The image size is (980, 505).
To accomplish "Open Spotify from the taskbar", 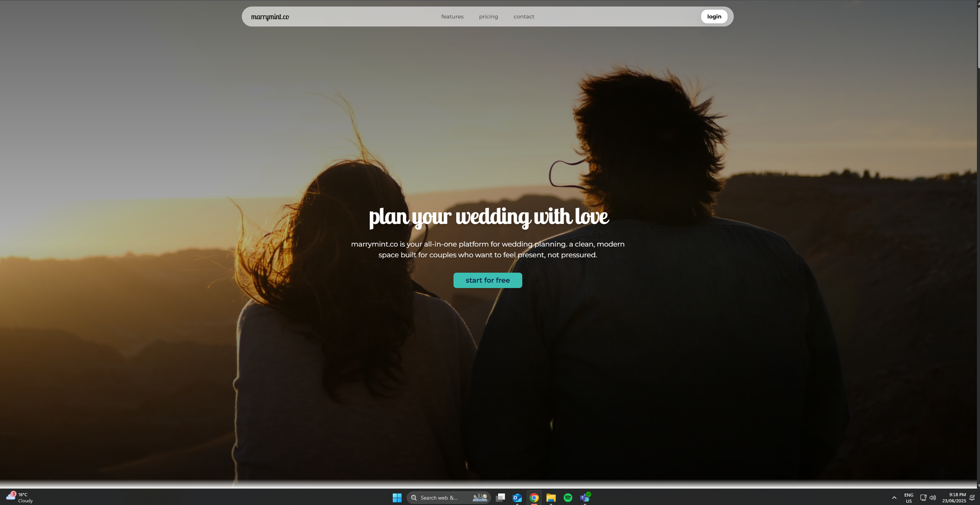I will click(568, 498).
